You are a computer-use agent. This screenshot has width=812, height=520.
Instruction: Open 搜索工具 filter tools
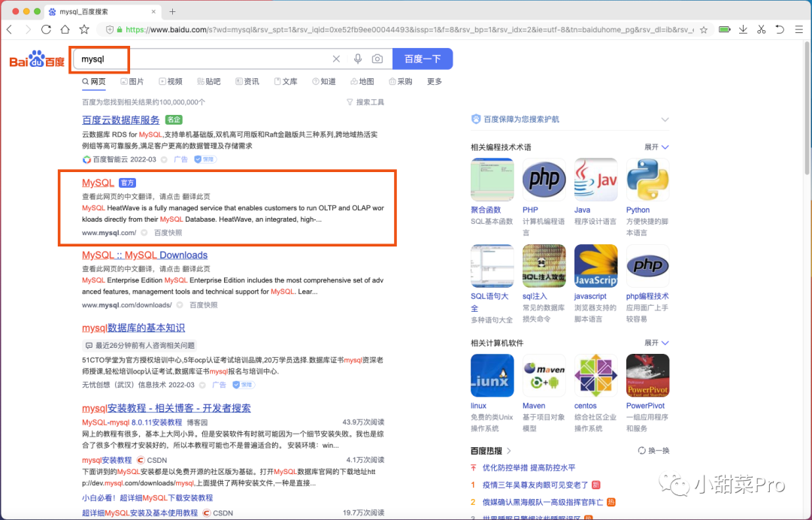tap(365, 102)
